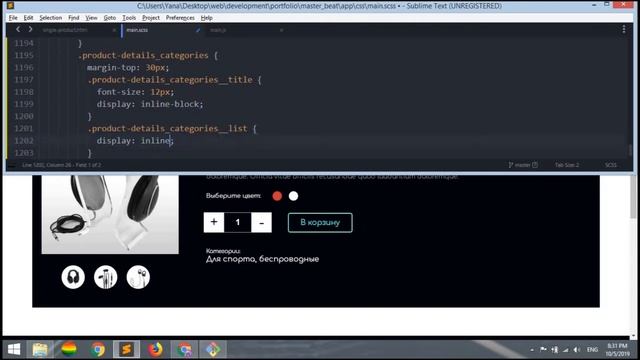The image size is (640, 360).
Task: Click the .product-details_categories__title selector
Action: point(170,80)
